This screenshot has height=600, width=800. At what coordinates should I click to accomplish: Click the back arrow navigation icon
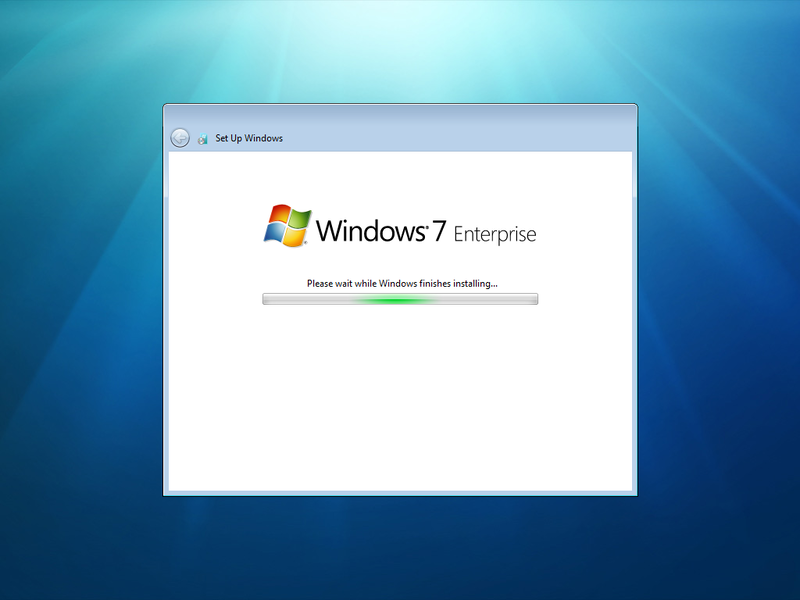pos(179,138)
